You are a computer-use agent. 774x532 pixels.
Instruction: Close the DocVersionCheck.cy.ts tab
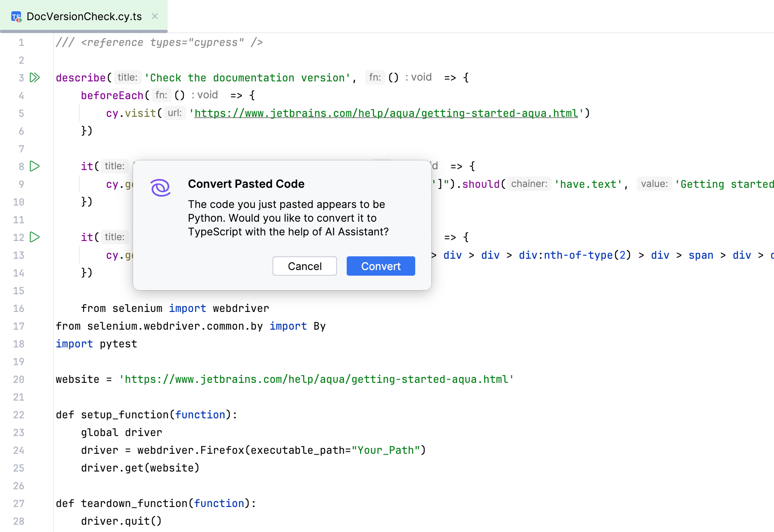point(155,16)
